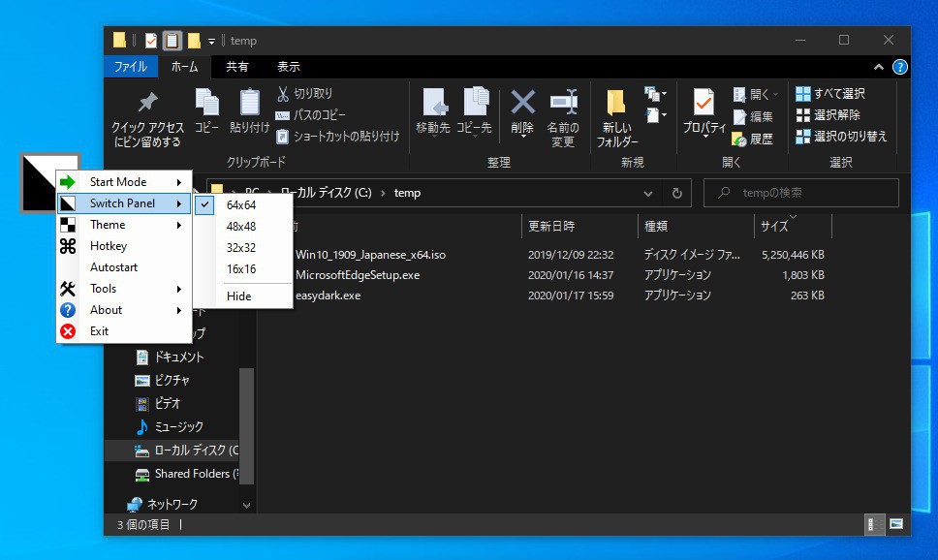This screenshot has height=560, width=938.
Task: Select the 16x16 panel size
Action: pos(243,269)
